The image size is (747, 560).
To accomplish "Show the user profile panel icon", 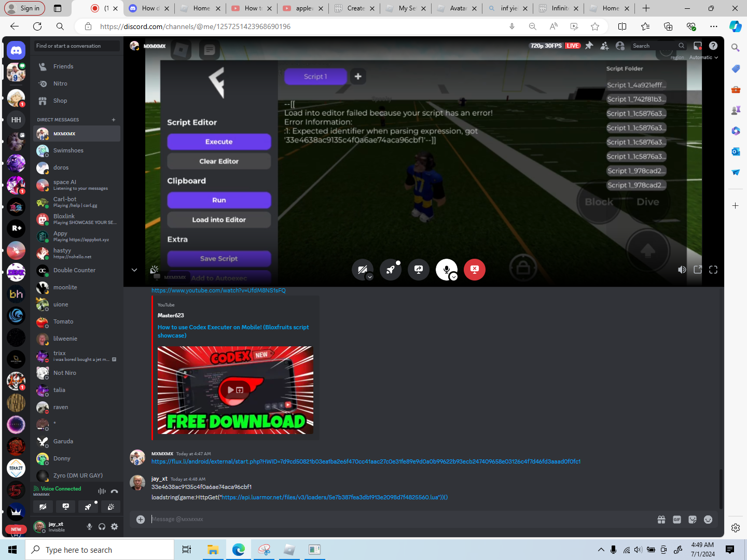I will click(x=620, y=46).
